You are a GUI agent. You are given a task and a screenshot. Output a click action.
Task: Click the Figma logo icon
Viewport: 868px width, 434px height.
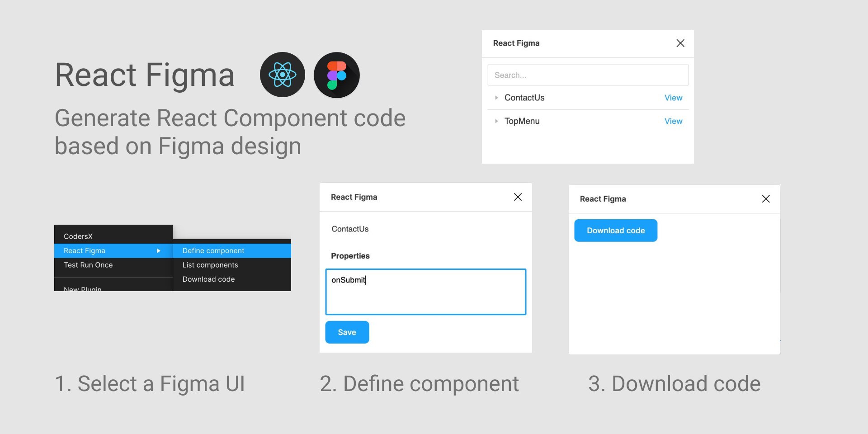click(x=337, y=75)
